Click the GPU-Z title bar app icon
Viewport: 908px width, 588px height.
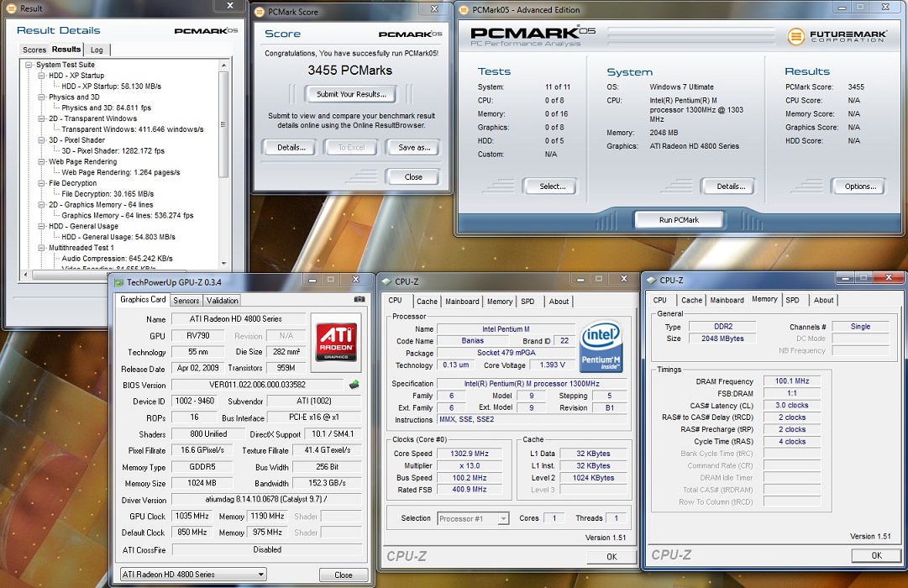tap(118, 282)
